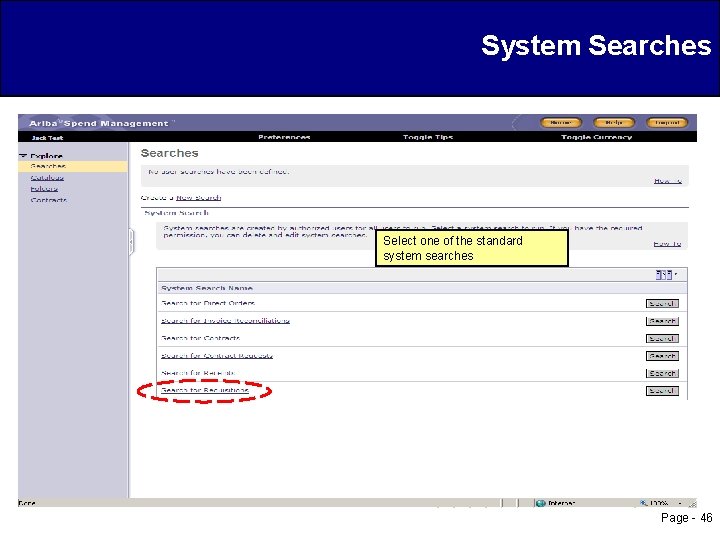The width and height of the screenshot is (720, 540).
Task: Open Search for Requisitions link
Action: point(205,390)
